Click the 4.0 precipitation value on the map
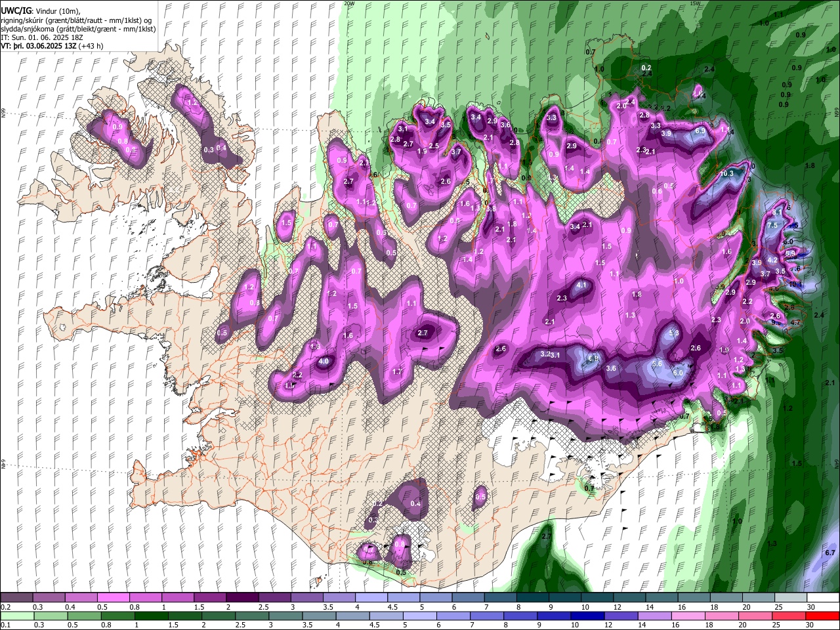The height and width of the screenshot is (630, 840). pyautogui.click(x=324, y=362)
